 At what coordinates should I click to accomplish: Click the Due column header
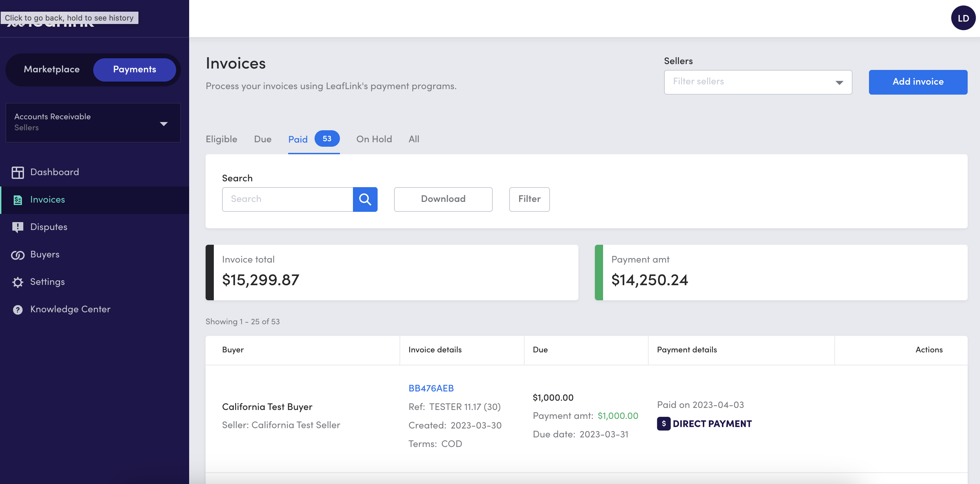click(x=540, y=350)
